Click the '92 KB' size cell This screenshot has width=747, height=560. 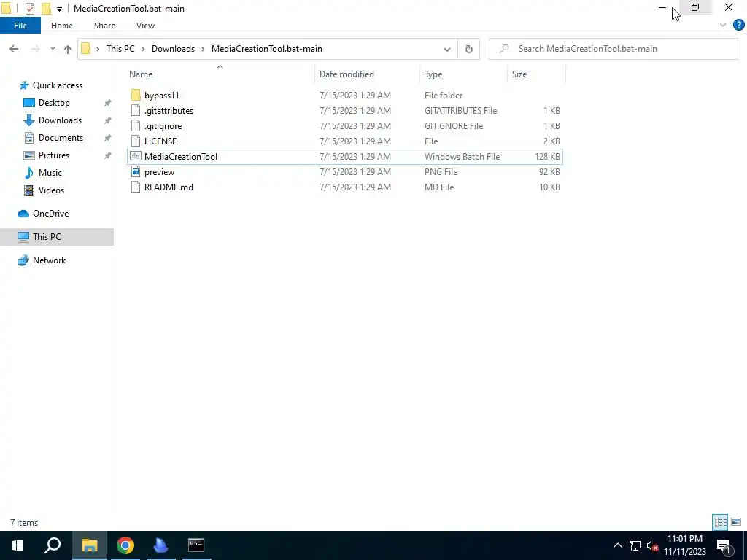point(549,172)
